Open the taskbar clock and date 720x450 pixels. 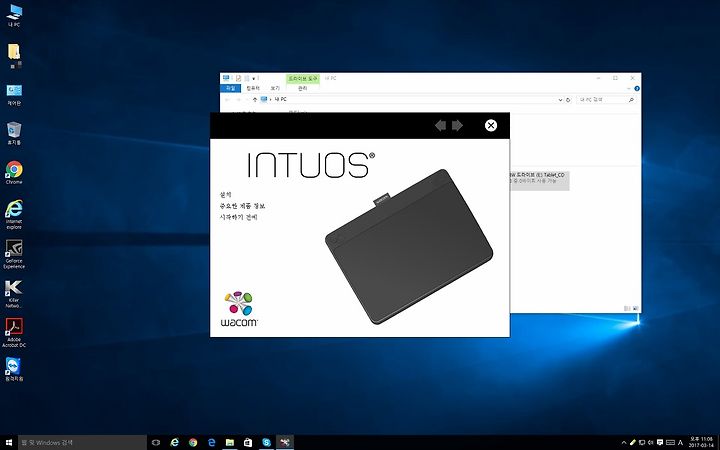(x=701, y=443)
